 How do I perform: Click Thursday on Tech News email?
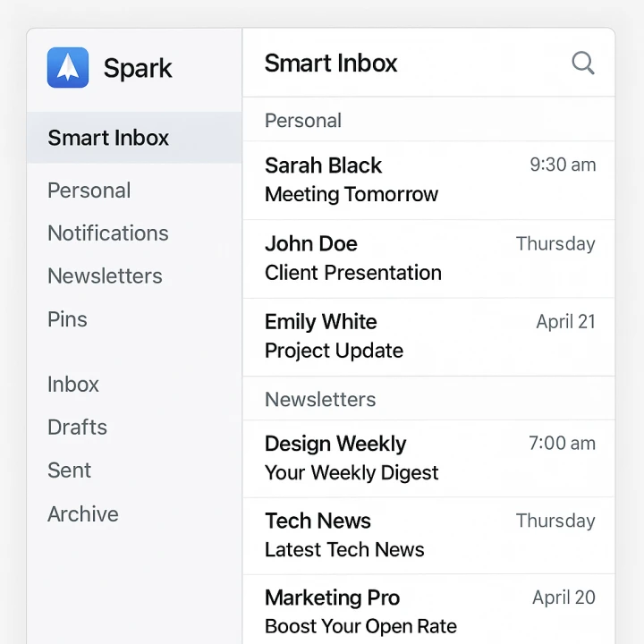(555, 521)
